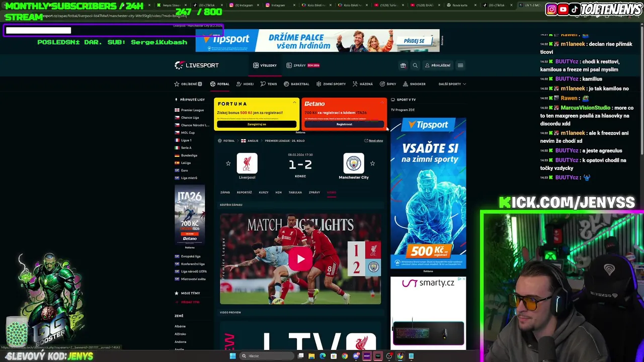Click Přidej se on top Tipsport banner
Viewport: 644px width, 362px height.
click(414, 41)
